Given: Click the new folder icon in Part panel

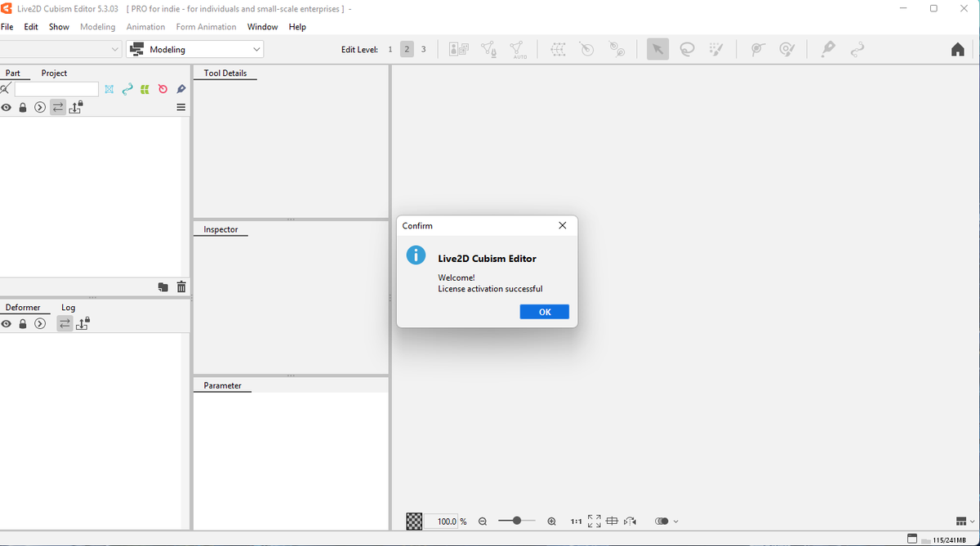Looking at the screenshot, I should pyautogui.click(x=163, y=287).
